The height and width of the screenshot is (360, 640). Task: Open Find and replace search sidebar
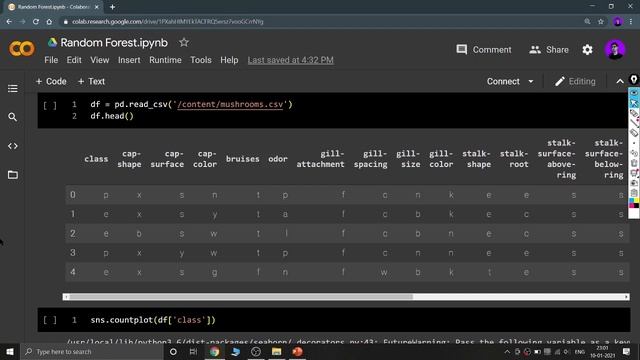pyautogui.click(x=13, y=117)
